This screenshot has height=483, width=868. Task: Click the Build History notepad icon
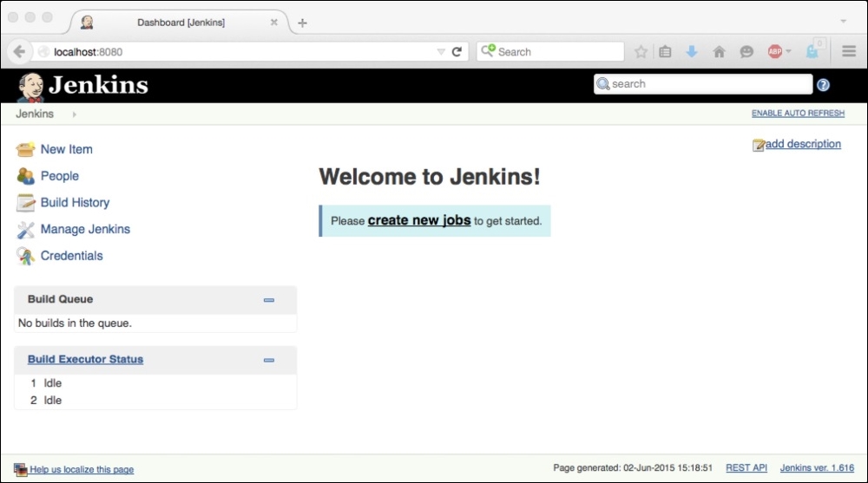[x=25, y=203]
